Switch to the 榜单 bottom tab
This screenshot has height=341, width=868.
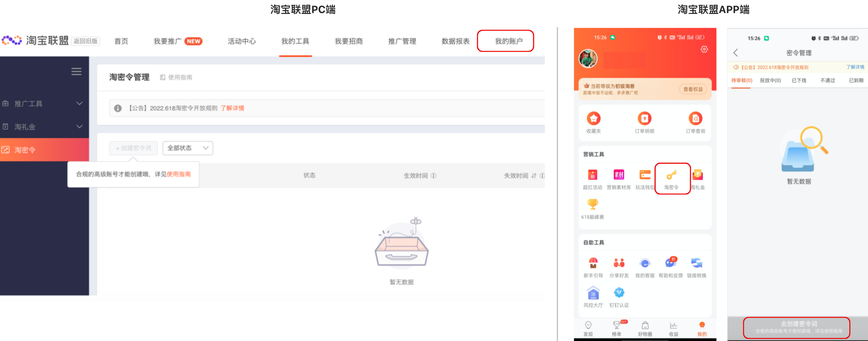point(617,329)
